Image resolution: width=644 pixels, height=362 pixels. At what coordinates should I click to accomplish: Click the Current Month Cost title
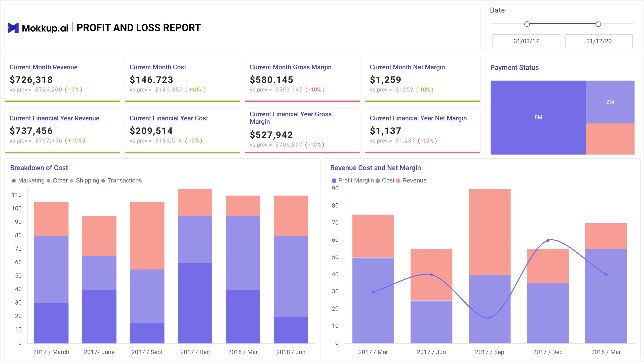click(158, 67)
